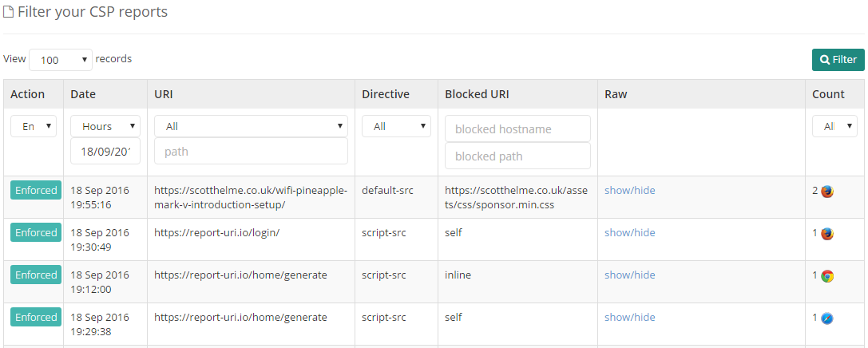The image size is (868, 348).
Task: Click the URI path text field
Action: pos(251,152)
